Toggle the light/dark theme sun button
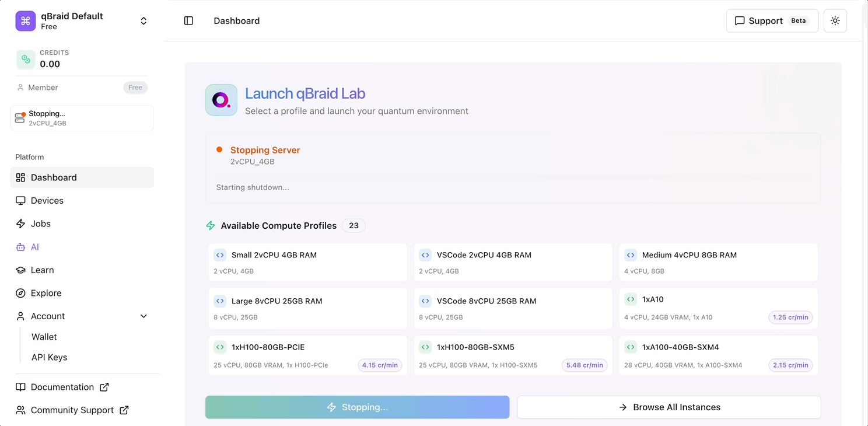Viewport: 868px width, 426px height. pyautogui.click(x=835, y=20)
